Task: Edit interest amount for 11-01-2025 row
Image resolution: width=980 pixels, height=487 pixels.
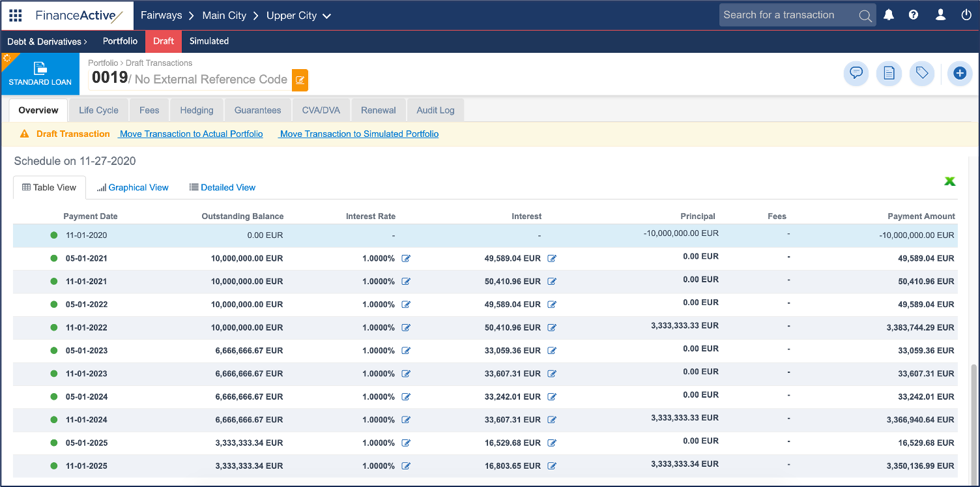Action: click(x=552, y=466)
